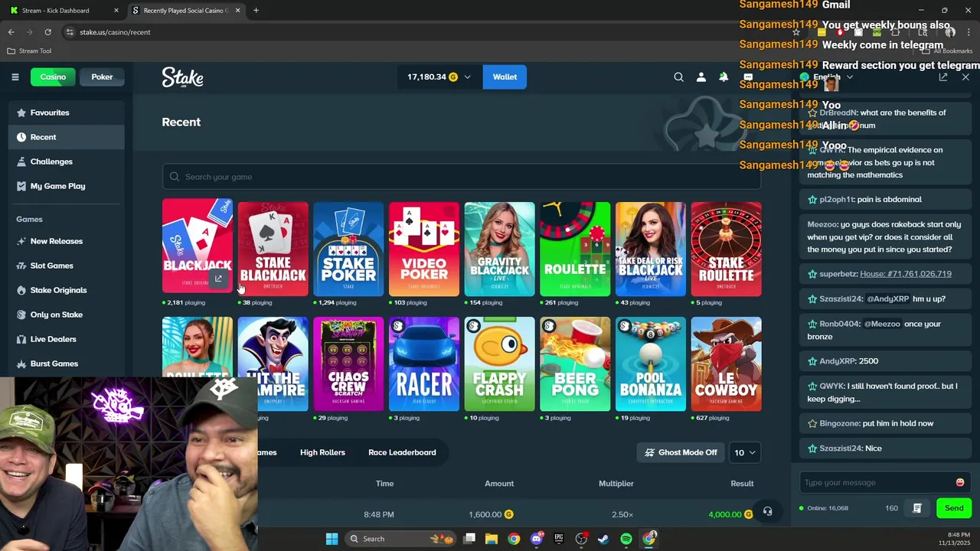Open the Gravity Blackjack live game

tap(499, 249)
